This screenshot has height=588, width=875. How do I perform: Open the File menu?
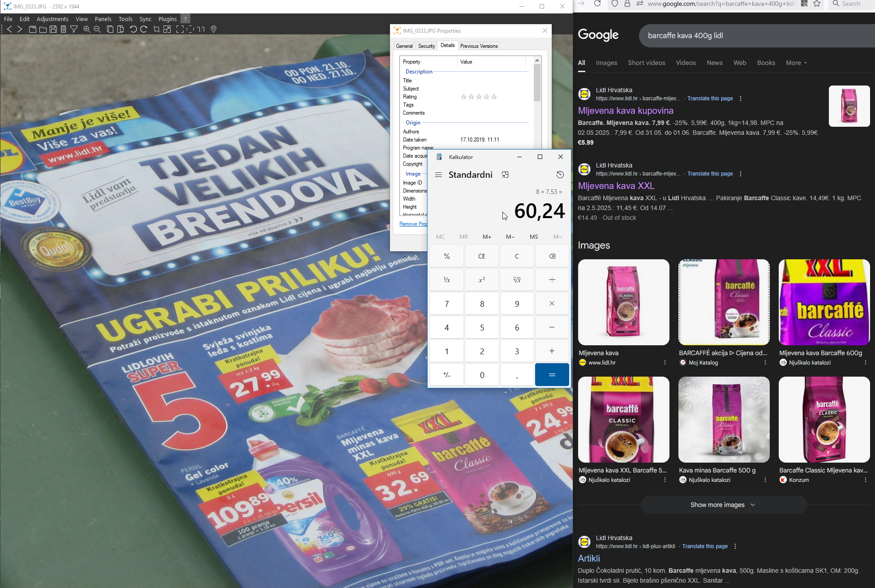8,19
